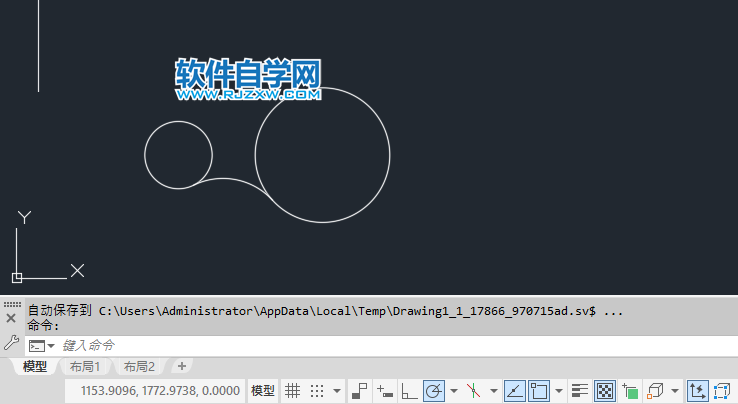Disable 2D object snap icon

(539, 391)
